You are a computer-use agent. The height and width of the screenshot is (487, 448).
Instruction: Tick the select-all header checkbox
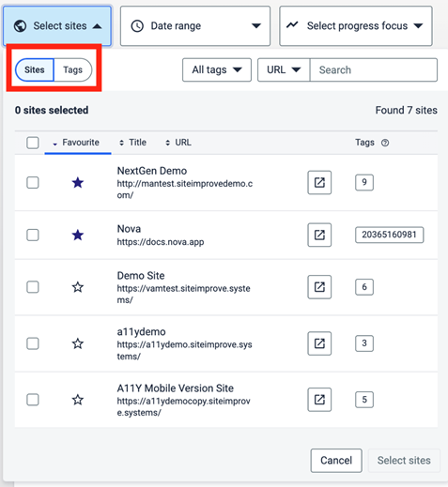[x=33, y=143]
